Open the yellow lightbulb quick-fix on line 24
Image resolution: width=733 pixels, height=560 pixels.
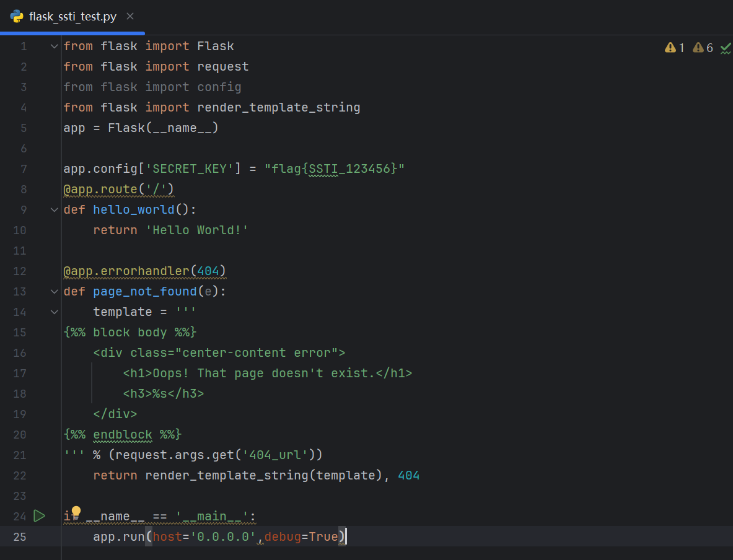pos(76,512)
